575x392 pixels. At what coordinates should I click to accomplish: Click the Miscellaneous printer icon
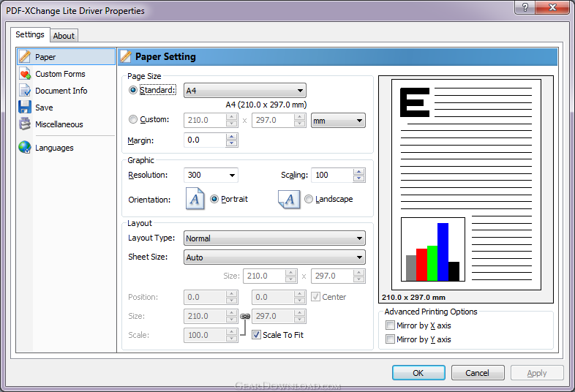pyautogui.click(x=25, y=124)
